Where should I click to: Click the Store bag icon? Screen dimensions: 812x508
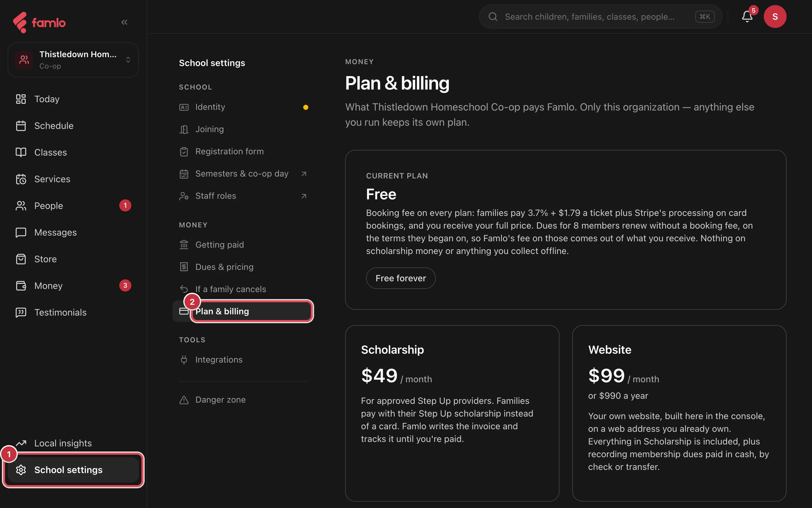tap(21, 259)
